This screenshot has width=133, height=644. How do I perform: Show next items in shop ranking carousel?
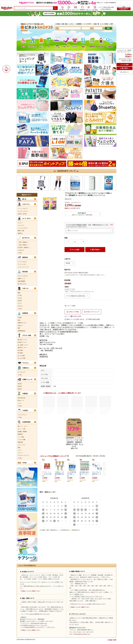click(x=104, y=469)
